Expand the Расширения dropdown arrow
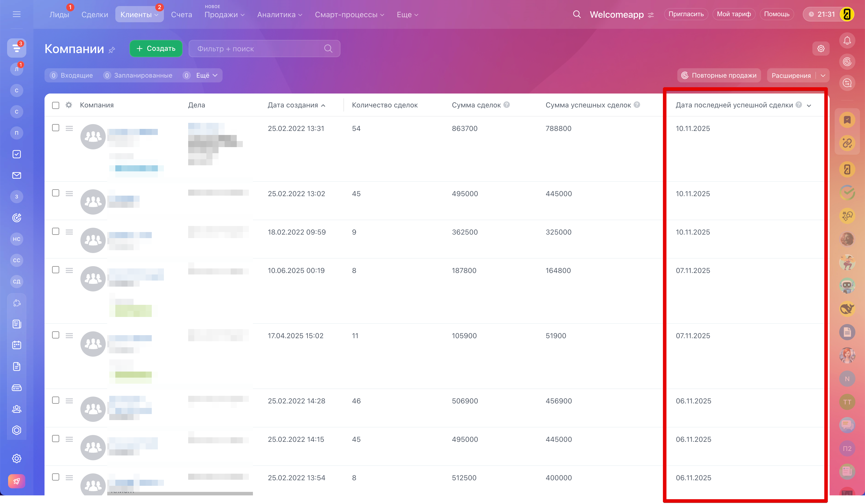Viewport: 865px width, 504px height. coord(823,76)
